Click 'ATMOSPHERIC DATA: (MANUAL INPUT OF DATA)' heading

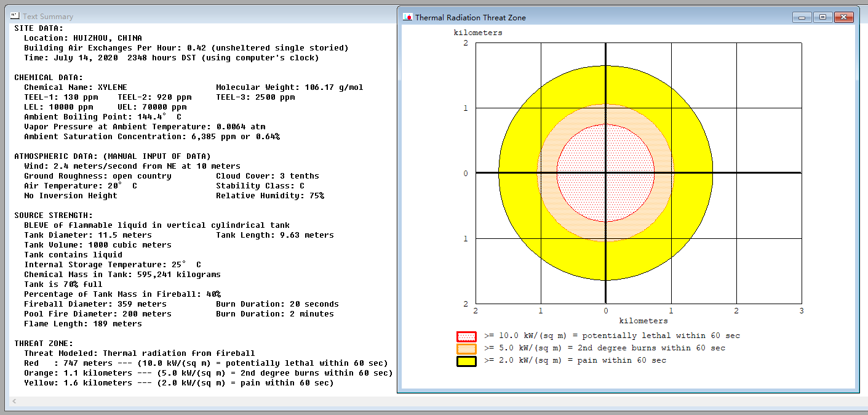(113, 156)
